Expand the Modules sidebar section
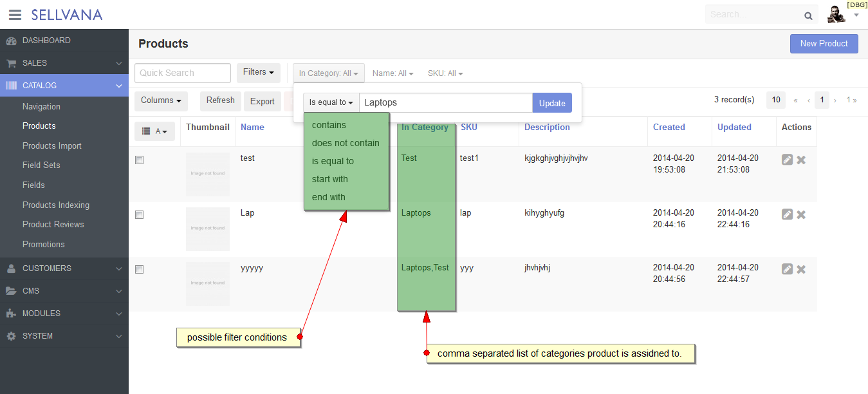 [x=119, y=314]
